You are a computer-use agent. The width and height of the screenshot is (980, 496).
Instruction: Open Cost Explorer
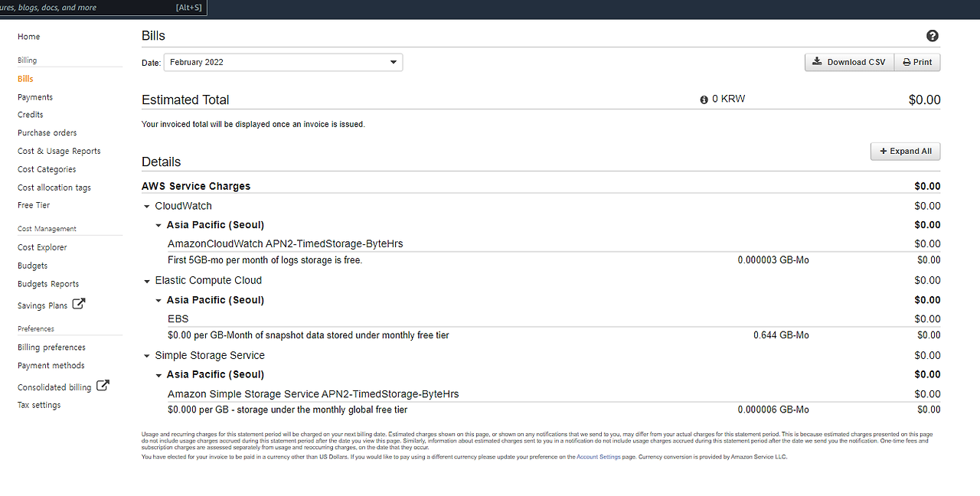tap(42, 247)
